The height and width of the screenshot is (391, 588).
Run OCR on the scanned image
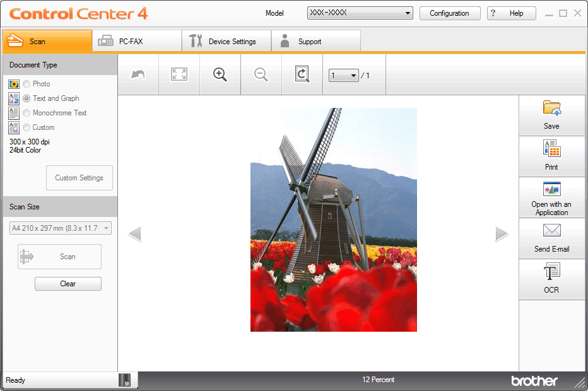[551, 279]
